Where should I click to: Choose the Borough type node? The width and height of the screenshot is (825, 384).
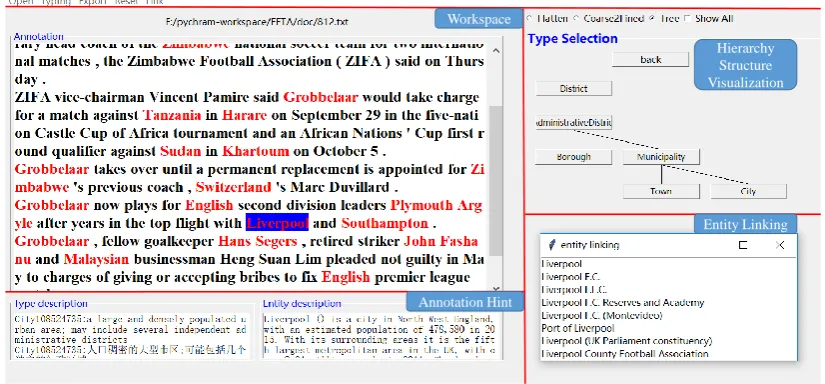click(x=574, y=157)
